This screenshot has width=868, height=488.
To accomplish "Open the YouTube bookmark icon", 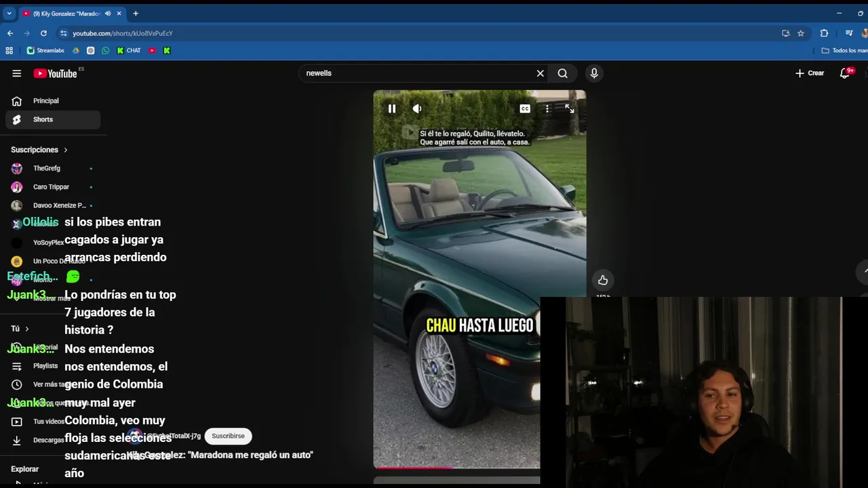I will pos(152,50).
